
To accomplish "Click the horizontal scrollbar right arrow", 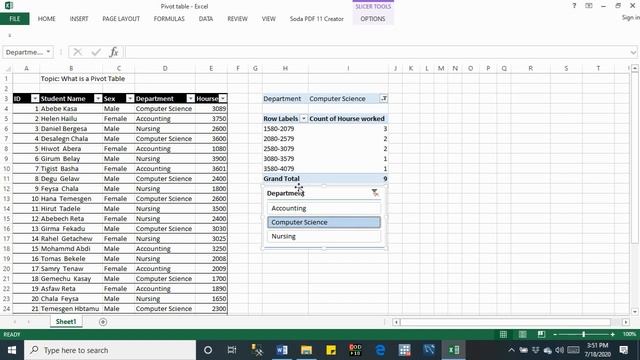I will (626, 322).
